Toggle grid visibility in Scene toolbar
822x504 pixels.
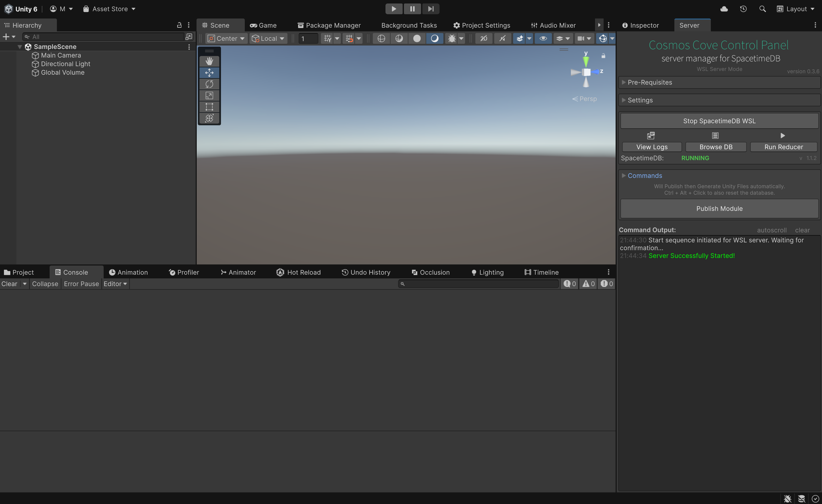pos(327,38)
